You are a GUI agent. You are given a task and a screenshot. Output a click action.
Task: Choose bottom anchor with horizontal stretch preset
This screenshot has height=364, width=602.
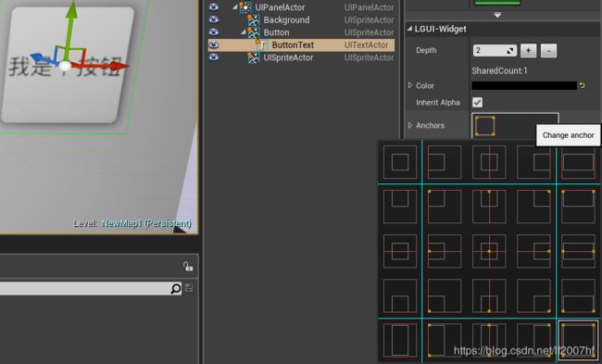click(x=578, y=295)
